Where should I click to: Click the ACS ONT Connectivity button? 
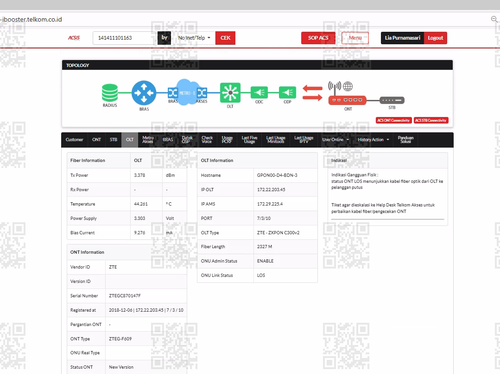[394, 120]
